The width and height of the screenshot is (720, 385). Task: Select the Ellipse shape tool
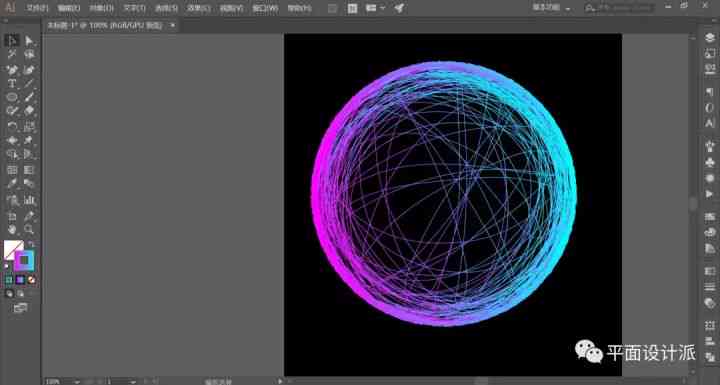click(x=12, y=97)
